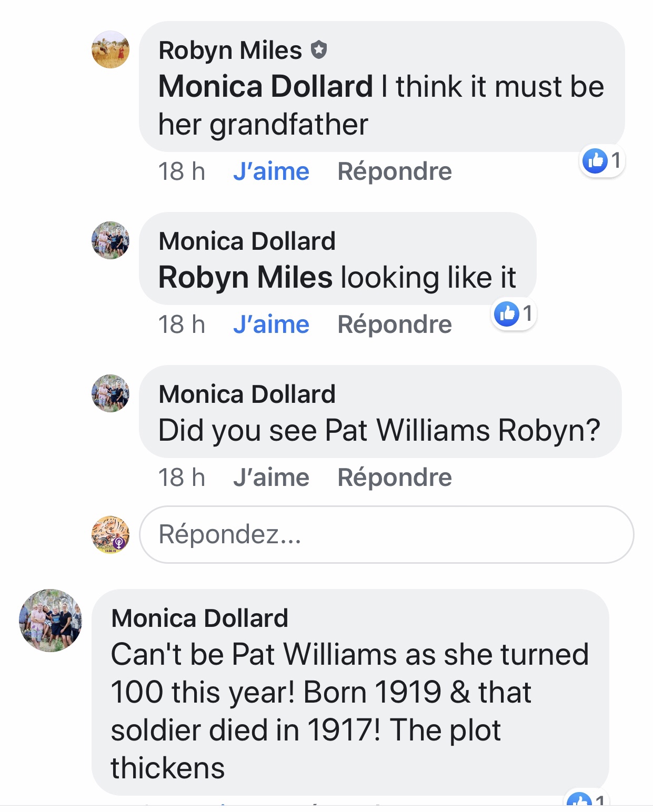Click Robyn Miles' profile picture
653x812 pixels.
point(110,49)
